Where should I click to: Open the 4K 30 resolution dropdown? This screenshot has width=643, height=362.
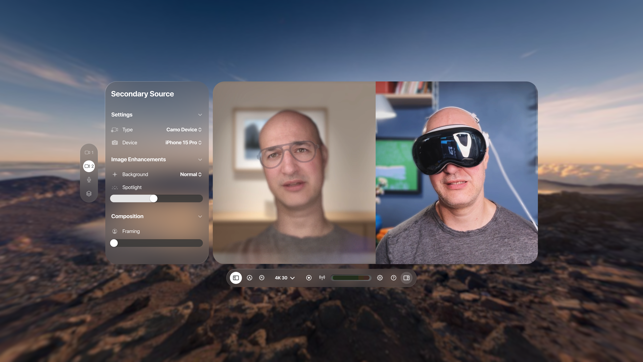click(x=285, y=278)
